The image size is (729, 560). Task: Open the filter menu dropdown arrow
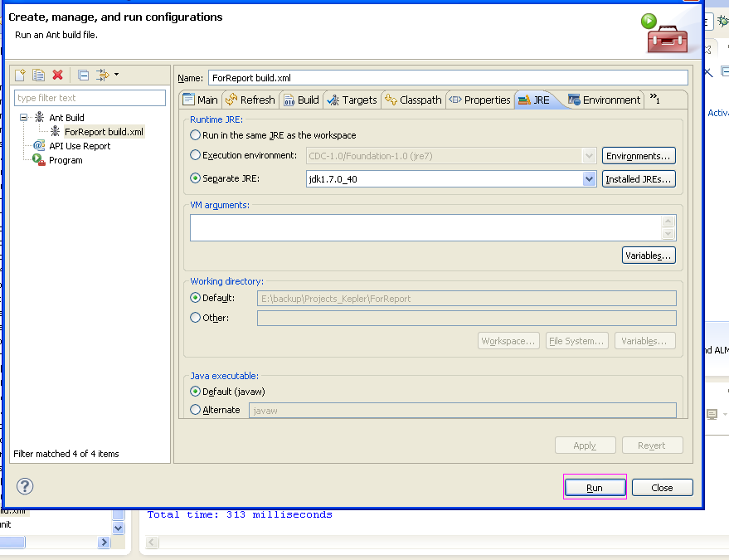[116, 75]
